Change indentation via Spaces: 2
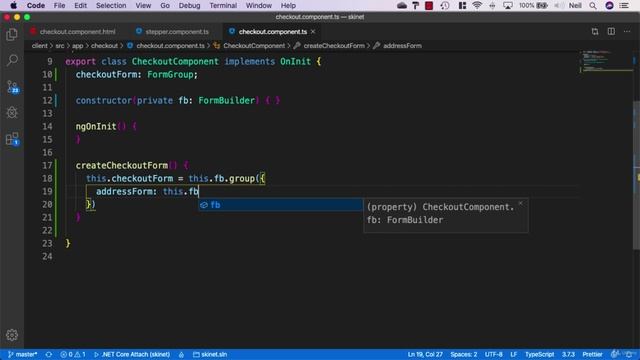Image resolution: width=640 pixels, height=360 pixels. (464, 354)
